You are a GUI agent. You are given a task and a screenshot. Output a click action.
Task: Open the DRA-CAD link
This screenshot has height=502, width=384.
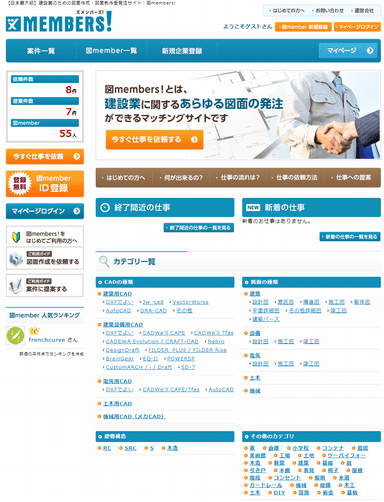(x=154, y=311)
